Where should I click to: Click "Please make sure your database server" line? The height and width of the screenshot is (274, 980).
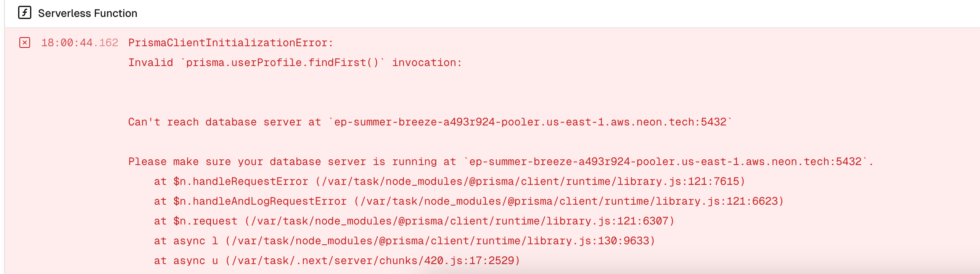501,161
